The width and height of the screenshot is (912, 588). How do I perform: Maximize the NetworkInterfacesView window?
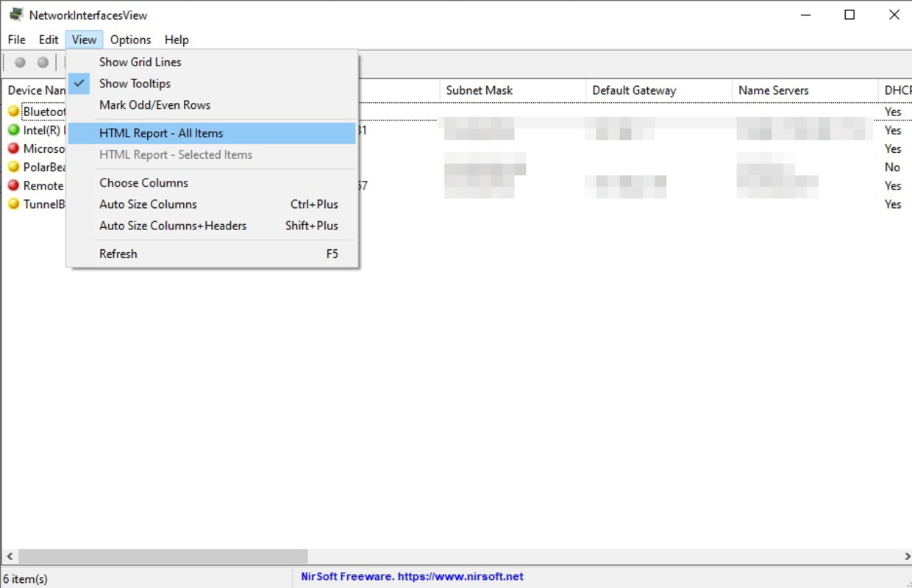[x=849, y=15]
